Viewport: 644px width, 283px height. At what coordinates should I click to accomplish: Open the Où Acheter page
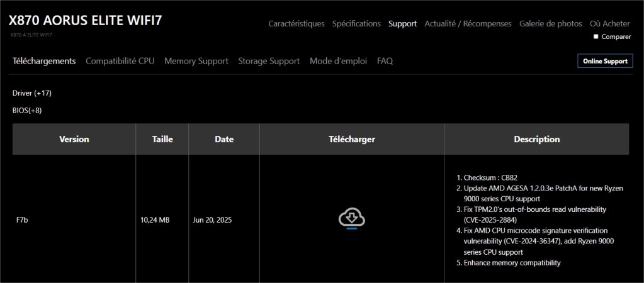point(609,24)
